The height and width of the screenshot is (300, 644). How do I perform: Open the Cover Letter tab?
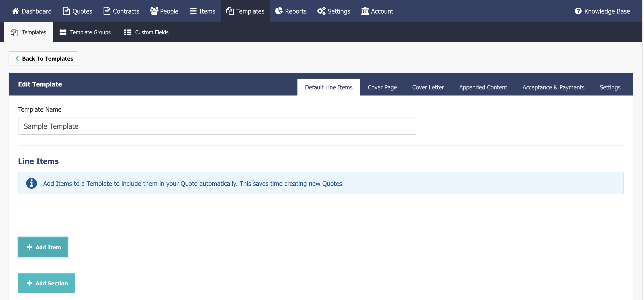pos(428,87)
